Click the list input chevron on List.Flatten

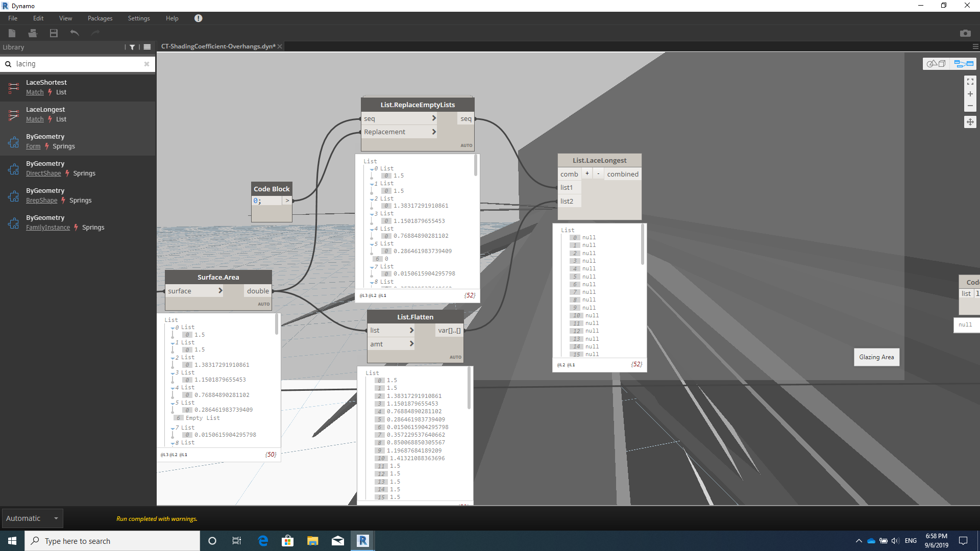click(x=411, y=331)
